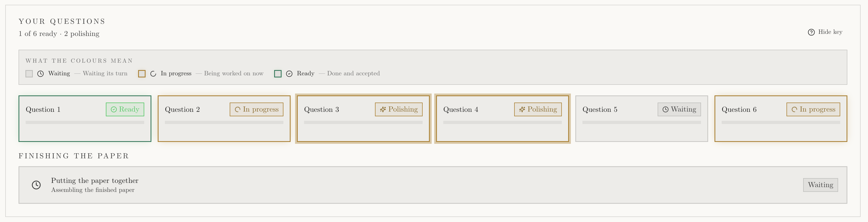Open the Question 3 card title
868x222 pixels.
(x=322, y=109)
